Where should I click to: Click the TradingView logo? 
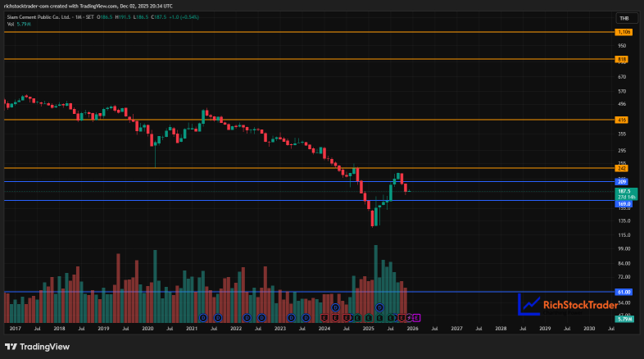click(38, 347)
